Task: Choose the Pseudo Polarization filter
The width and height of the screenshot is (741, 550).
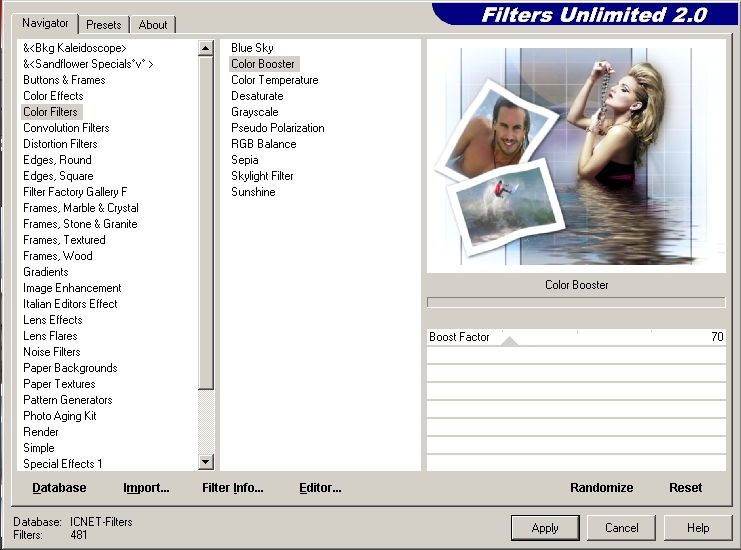Action: click(277, 128)
